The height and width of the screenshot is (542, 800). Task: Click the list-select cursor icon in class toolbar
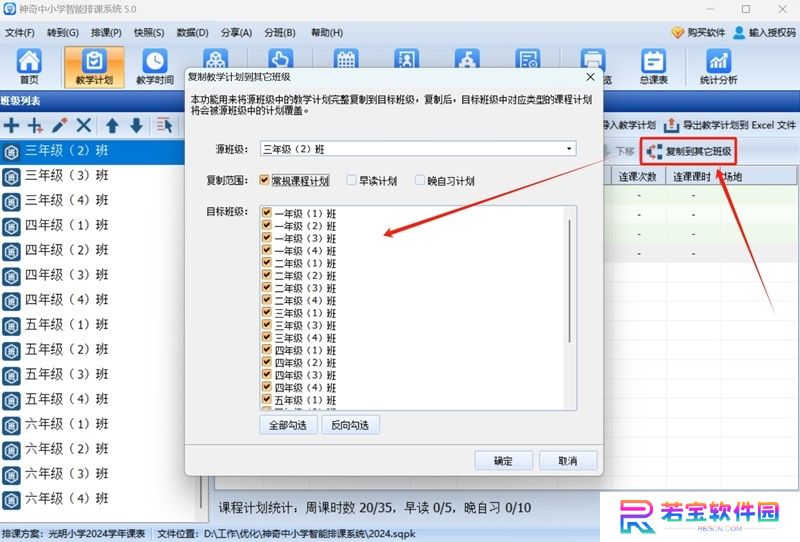click(164, 125)
